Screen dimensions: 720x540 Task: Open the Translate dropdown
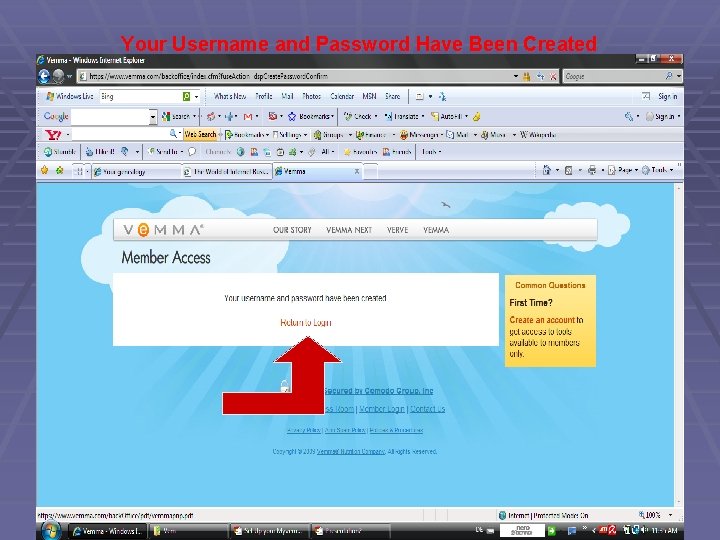(x=404, y=117)
